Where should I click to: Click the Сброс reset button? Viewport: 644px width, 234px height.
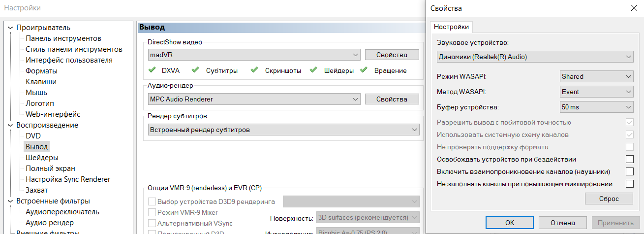point(609,199)
